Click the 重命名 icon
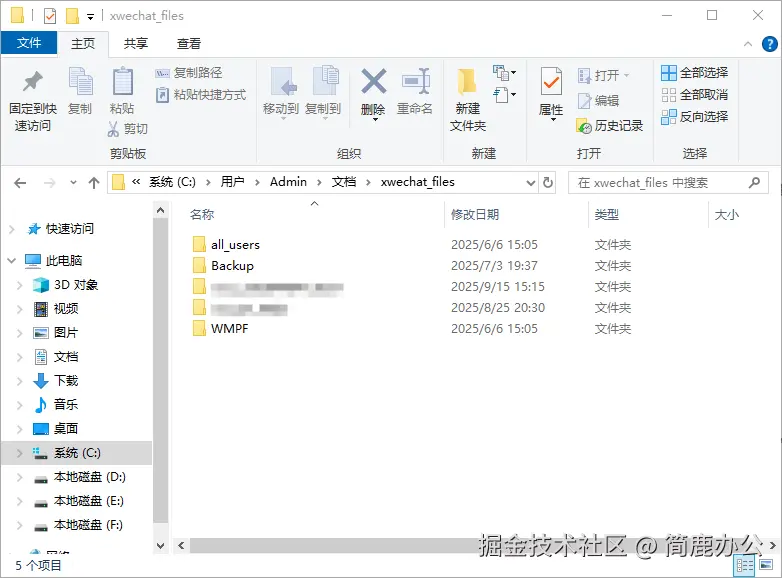The height and width of the screenshot is (578, 782). tap(415, 81)
